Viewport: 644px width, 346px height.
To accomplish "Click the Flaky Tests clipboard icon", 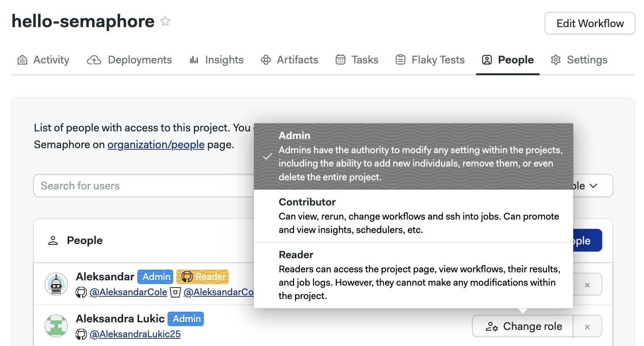I will pos(400,60).
